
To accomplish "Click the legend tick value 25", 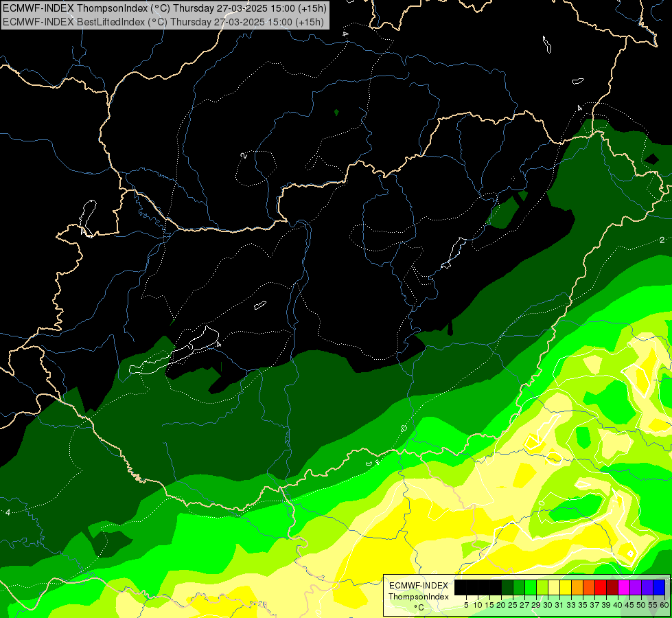I will 513,605.
